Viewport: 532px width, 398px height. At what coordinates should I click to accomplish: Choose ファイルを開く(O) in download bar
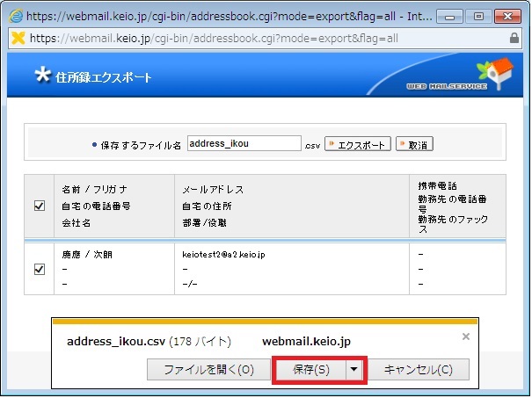pos(208,370)
